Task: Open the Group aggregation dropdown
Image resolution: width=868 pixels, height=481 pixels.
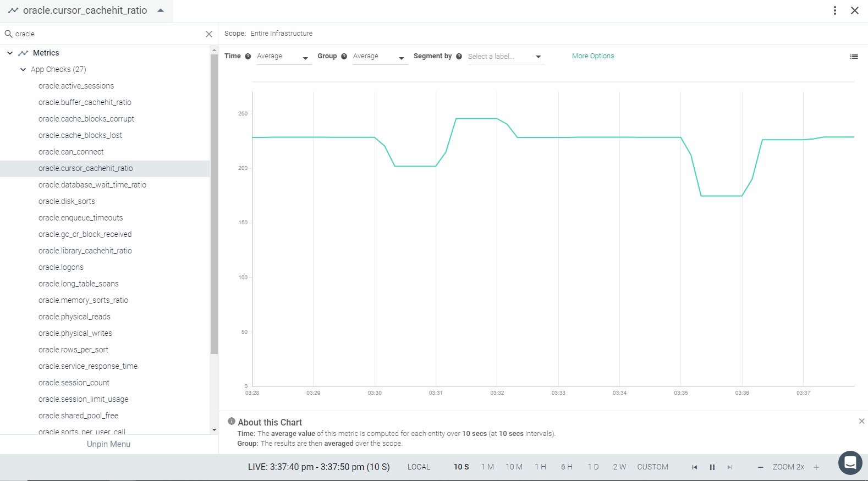Action: point(380,57)
